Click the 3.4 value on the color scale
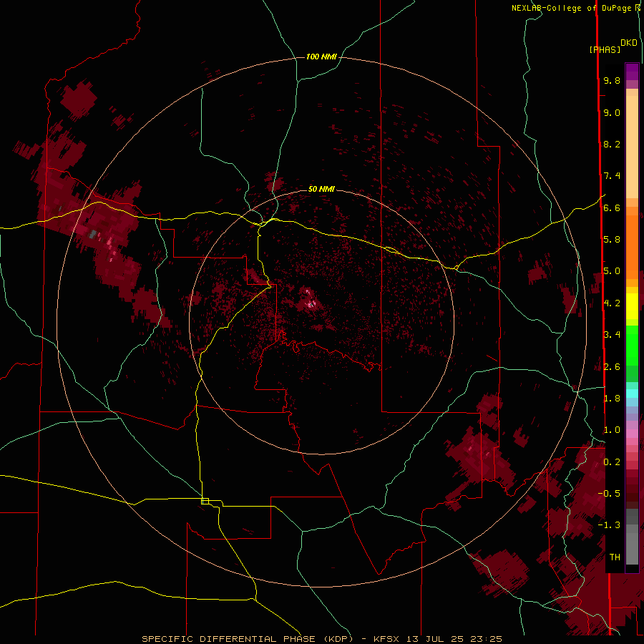This screenshot has width=644, height=644. pos(612,334)
